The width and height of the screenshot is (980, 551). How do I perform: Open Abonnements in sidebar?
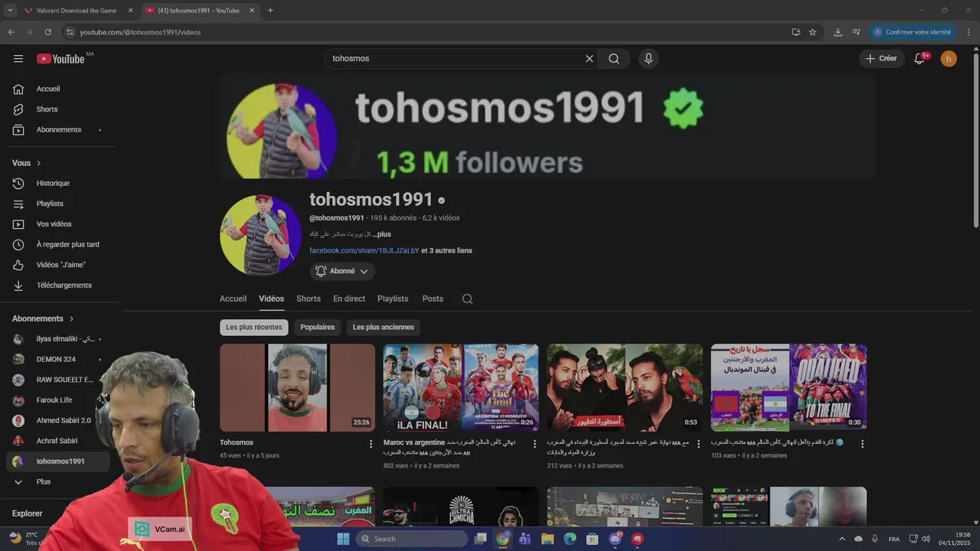coord(58,129)
